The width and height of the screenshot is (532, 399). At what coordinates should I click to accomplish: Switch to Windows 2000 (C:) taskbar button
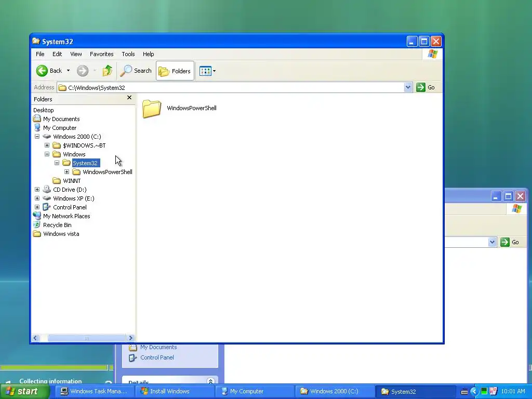pos(335,391)
